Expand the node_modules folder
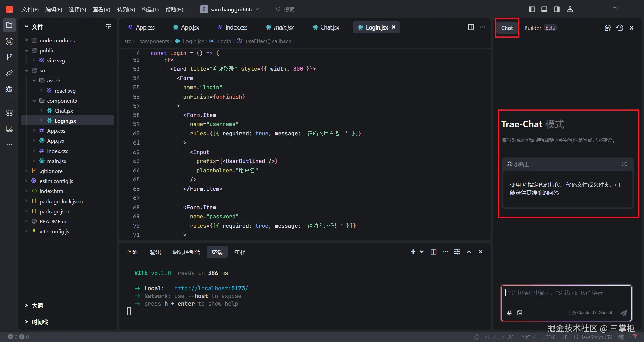 pos(26,40)
